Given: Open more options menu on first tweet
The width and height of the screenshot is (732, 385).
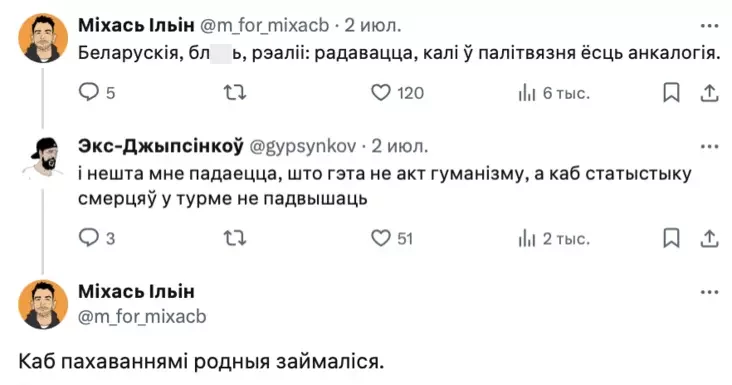Looking at the screenshot, I should click(710, 26).
